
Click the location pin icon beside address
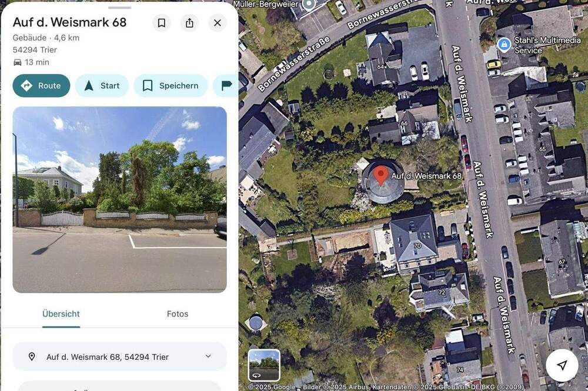coord(32,356)
